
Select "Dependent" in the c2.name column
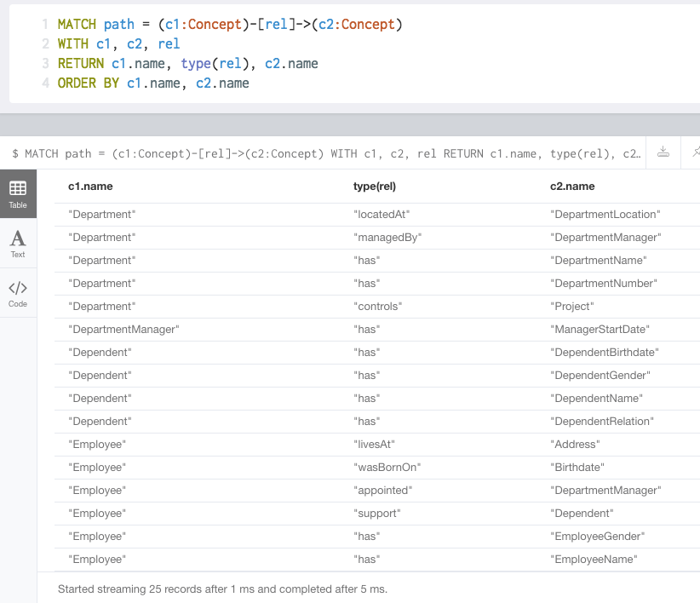pos(582,514)
